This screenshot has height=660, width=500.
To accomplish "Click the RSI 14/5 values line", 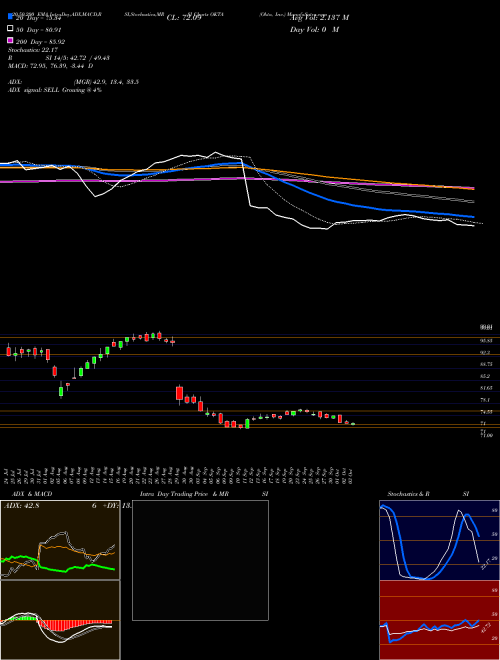I will click(59, 58).
